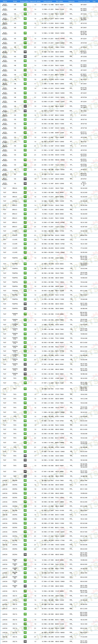Image resolution: width=98 pixels, height=644 pixels.
Task: Click petrol icon for Alfa 146 AR 32301
Action: (25, 102)
